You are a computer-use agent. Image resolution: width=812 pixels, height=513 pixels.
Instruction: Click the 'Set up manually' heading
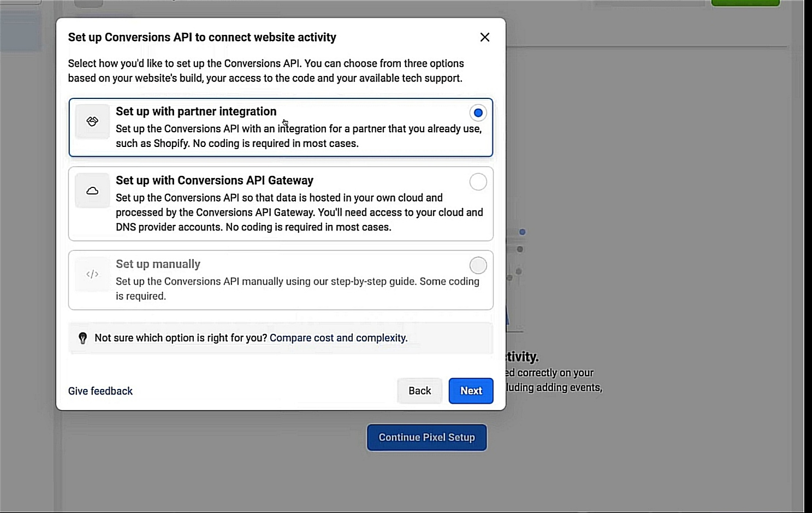[x=158, y=264]
